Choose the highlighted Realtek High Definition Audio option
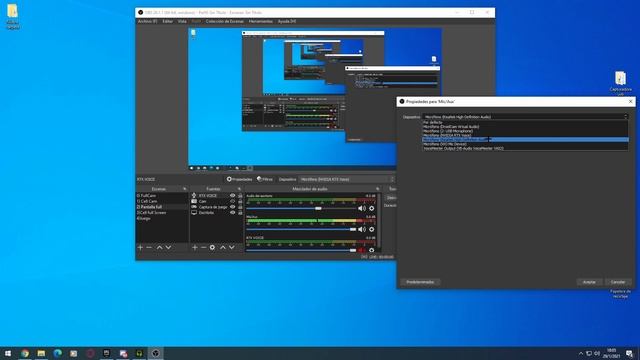 tap(525, 140)
